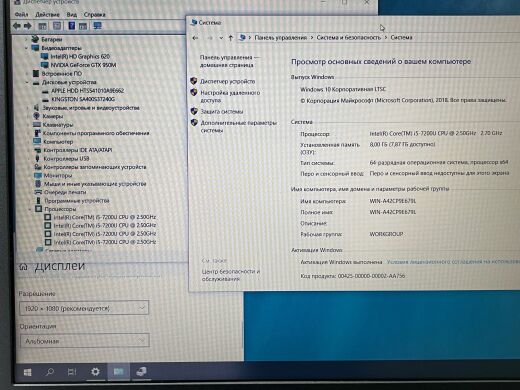The width and height of the screenshot is (520, 390).
Task: Select Очереди печати tree item
Action: point(65,192)
